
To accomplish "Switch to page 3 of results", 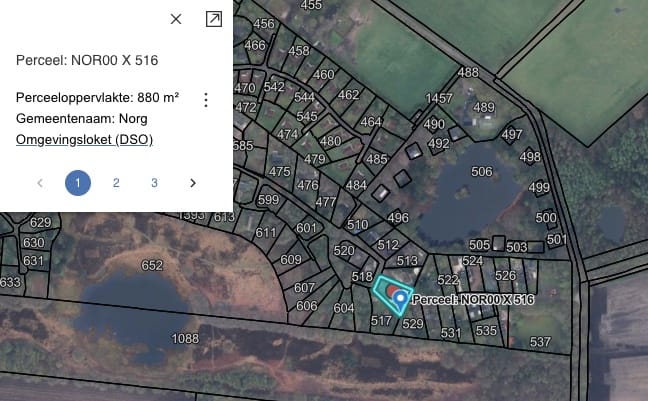I will (154, 183).
